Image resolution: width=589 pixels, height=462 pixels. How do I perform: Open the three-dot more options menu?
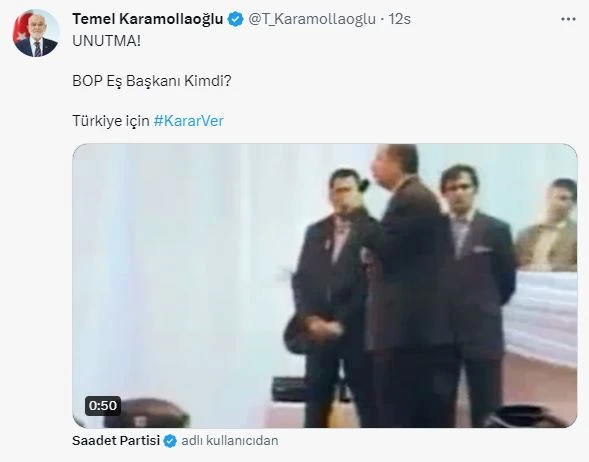[568, 19]
